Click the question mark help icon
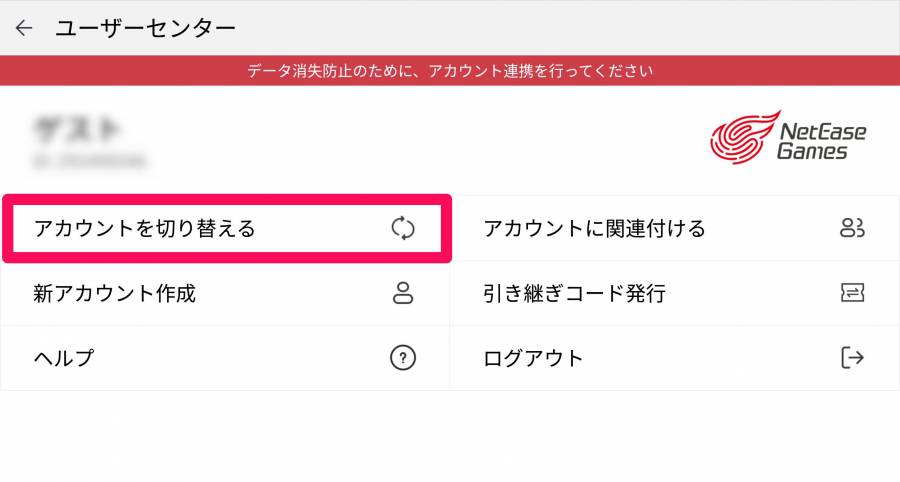Screen dimensions: 900x482 (403, 358)
